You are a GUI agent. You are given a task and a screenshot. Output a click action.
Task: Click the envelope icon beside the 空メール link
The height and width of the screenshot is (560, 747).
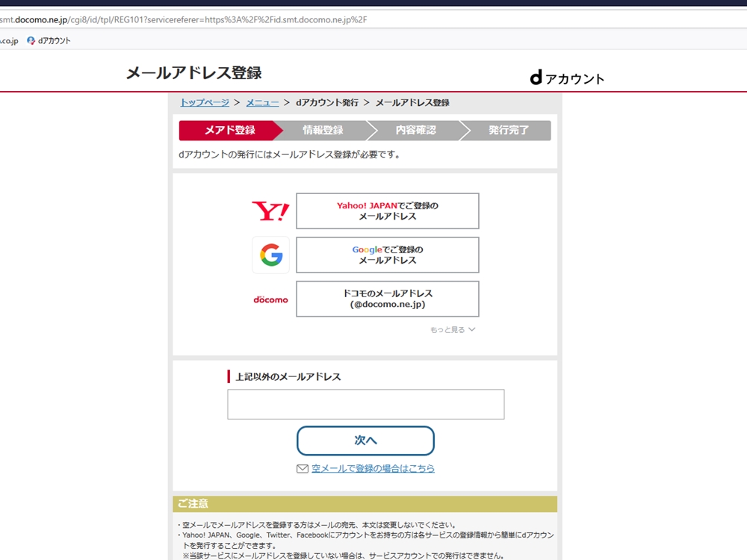[x=303, y=469]
